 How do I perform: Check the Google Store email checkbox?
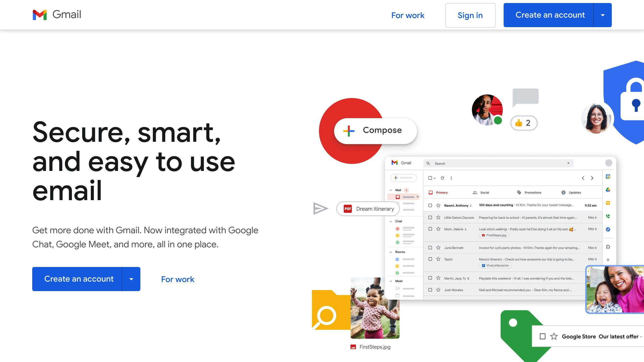point(543,336)
